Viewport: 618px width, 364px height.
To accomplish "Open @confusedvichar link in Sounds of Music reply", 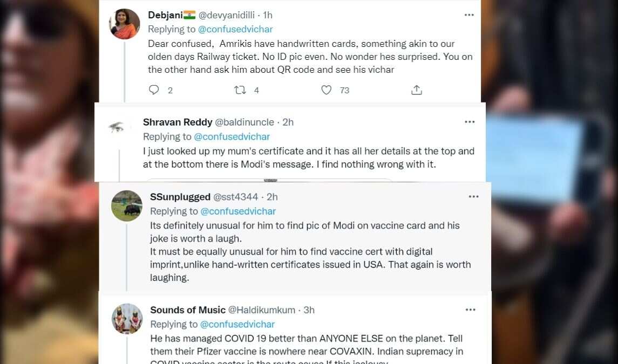I will point(237,324).
